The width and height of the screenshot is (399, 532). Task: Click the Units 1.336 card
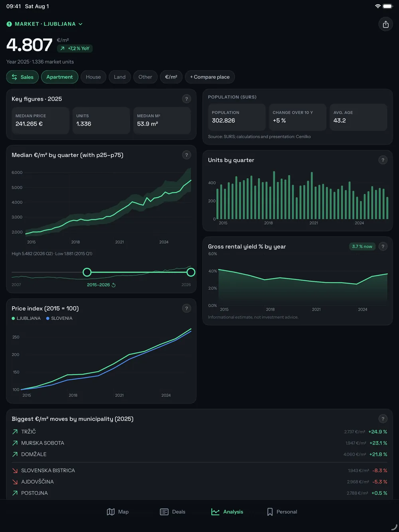[x=101, y=120]
